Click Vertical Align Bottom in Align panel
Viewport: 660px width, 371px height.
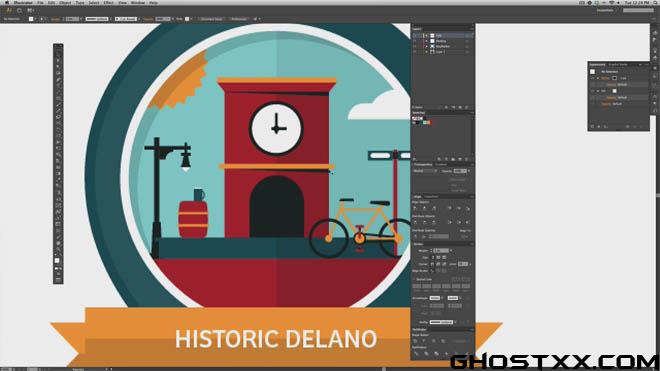[467, 208]
